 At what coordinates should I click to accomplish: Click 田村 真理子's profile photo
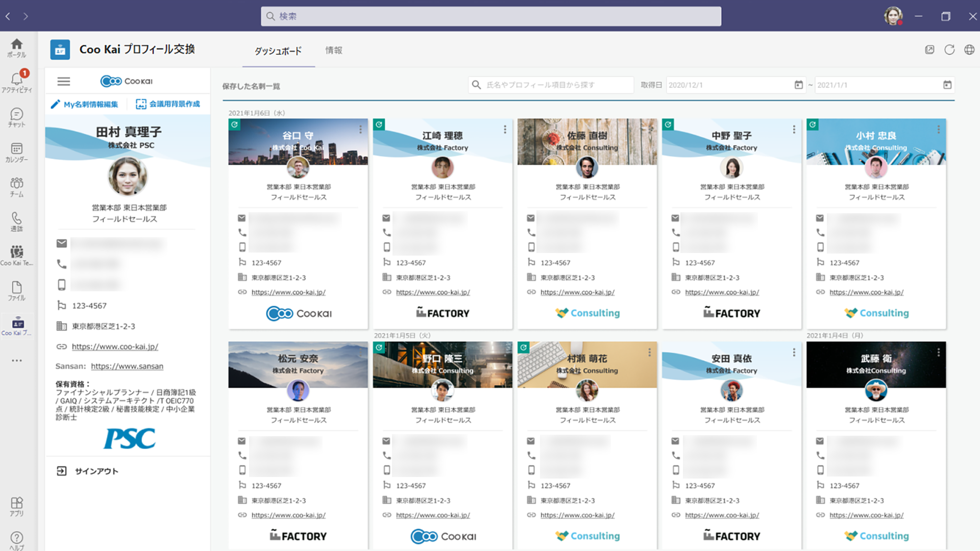(x=128, y=177)
